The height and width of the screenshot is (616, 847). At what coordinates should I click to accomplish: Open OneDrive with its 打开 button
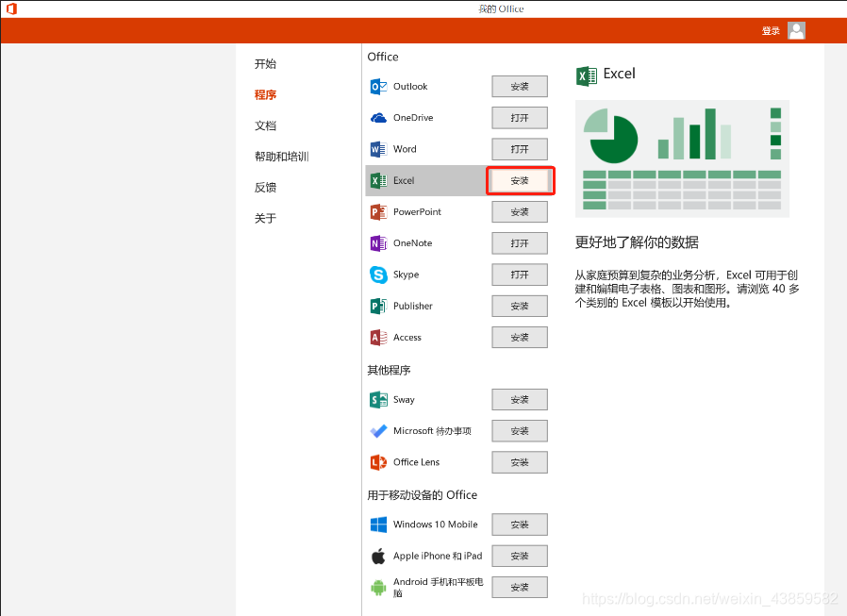click(520, 118)
